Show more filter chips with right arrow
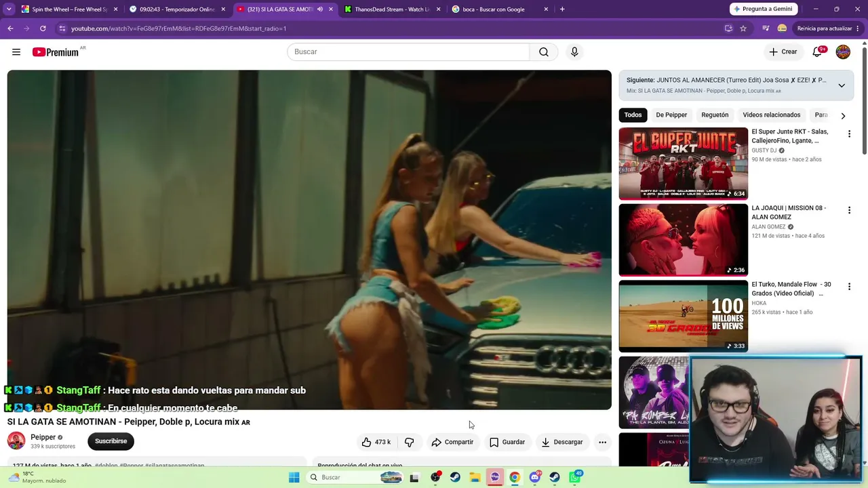 (x=843, y=116)
